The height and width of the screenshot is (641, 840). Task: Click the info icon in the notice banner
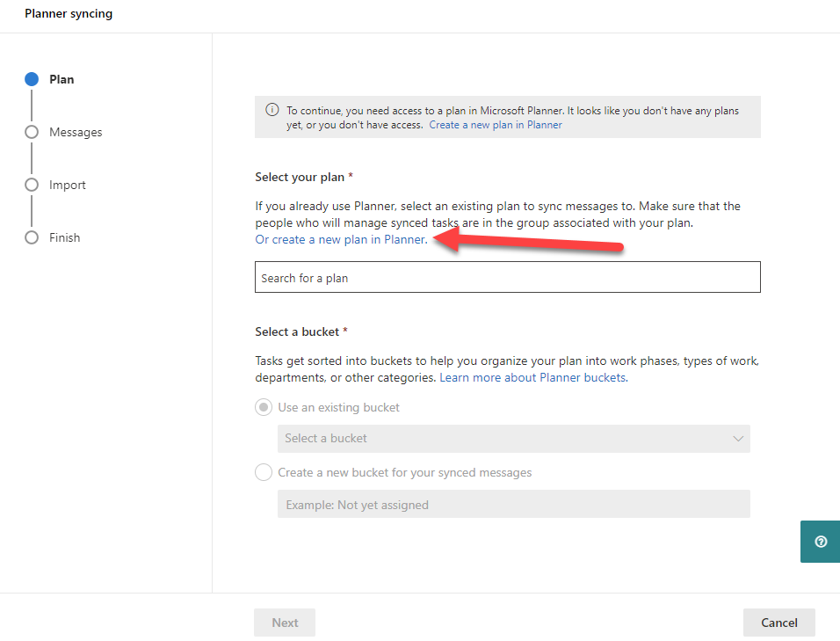point(272,111)
